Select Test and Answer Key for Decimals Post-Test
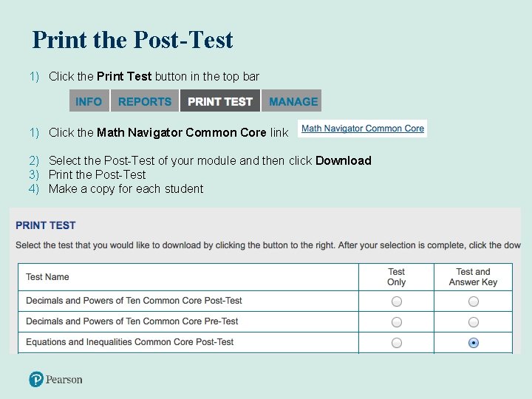The width and height of the screenshot is (532, 399). (474, 301)
